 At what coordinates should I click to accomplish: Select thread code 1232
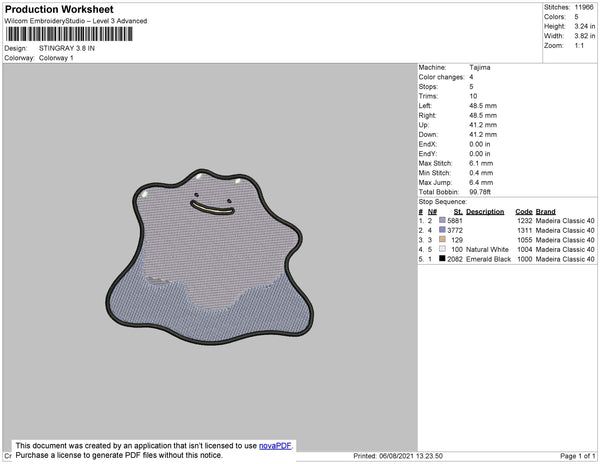[x=525, y=221]
